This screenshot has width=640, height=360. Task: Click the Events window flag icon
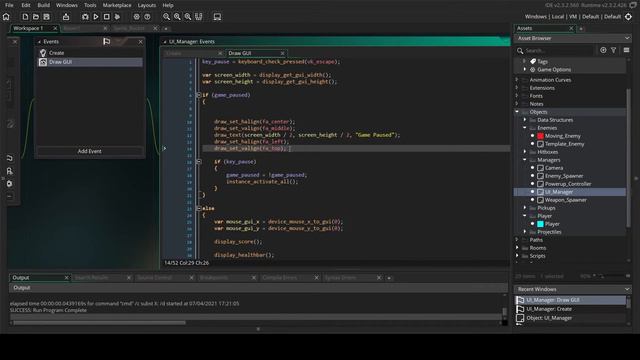pos(107,41)
